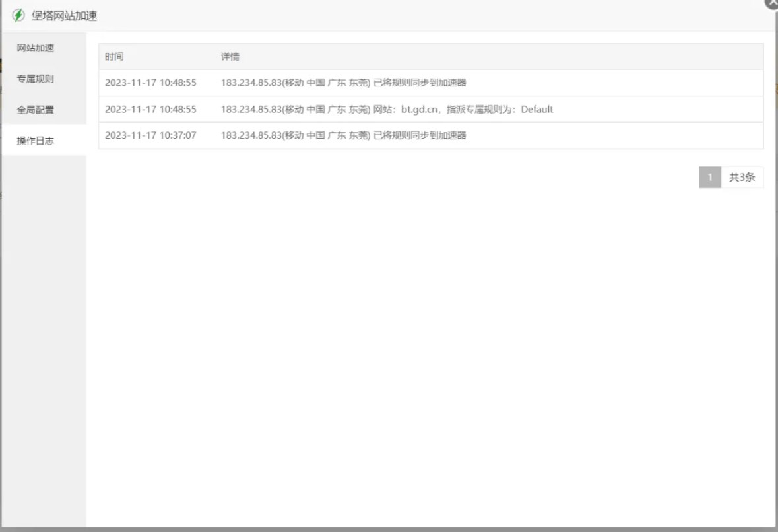Image resolution: width=778 pixels, height=532 pixels.
Task: Select the 全局配置 sidebar tab
Action: (x=36, y=110)
